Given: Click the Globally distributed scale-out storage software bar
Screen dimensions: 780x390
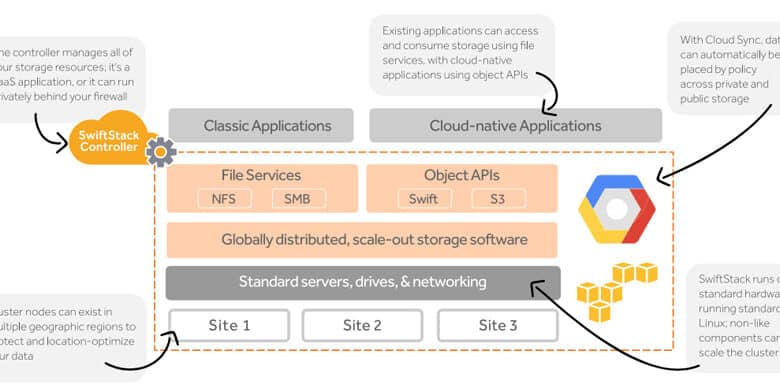Looking at the screenshot, I should tap(362, 240).
